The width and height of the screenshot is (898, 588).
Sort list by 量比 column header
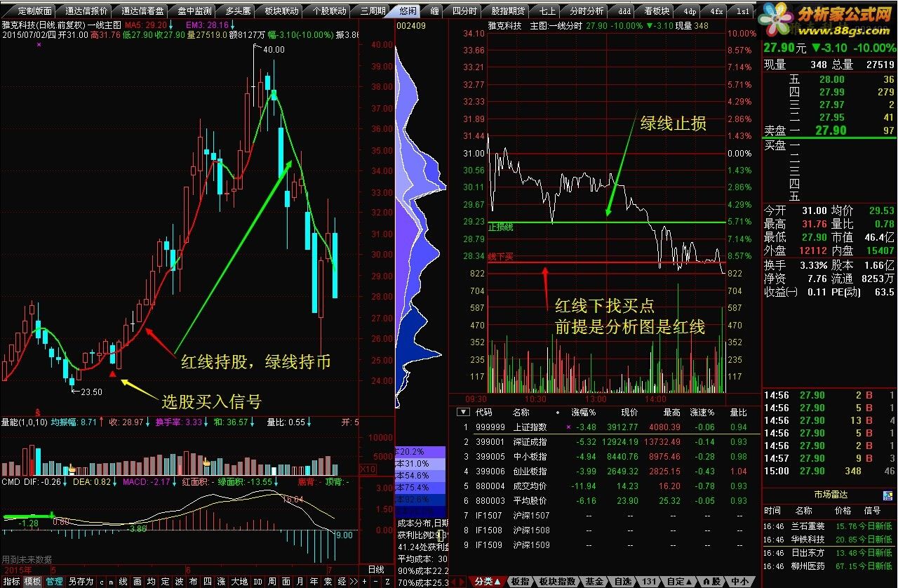pos(738,413)
